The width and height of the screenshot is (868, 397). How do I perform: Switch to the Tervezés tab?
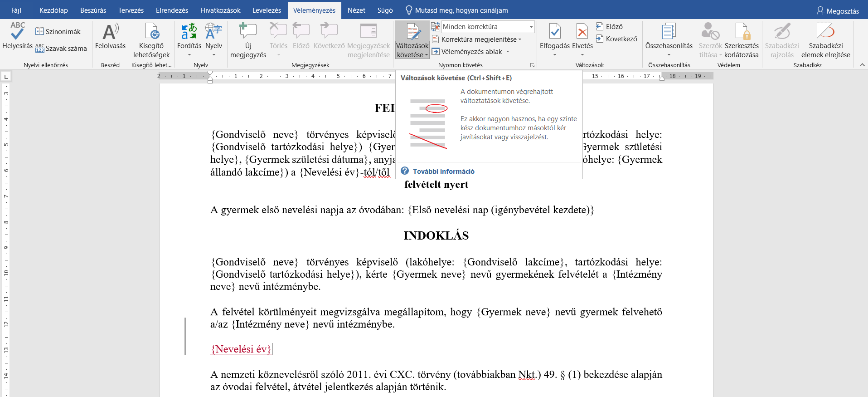131,10
